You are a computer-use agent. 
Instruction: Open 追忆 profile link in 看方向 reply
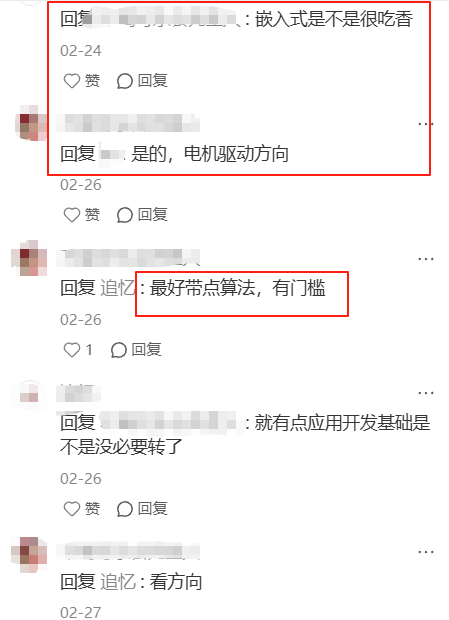click(x=118, y=582)
